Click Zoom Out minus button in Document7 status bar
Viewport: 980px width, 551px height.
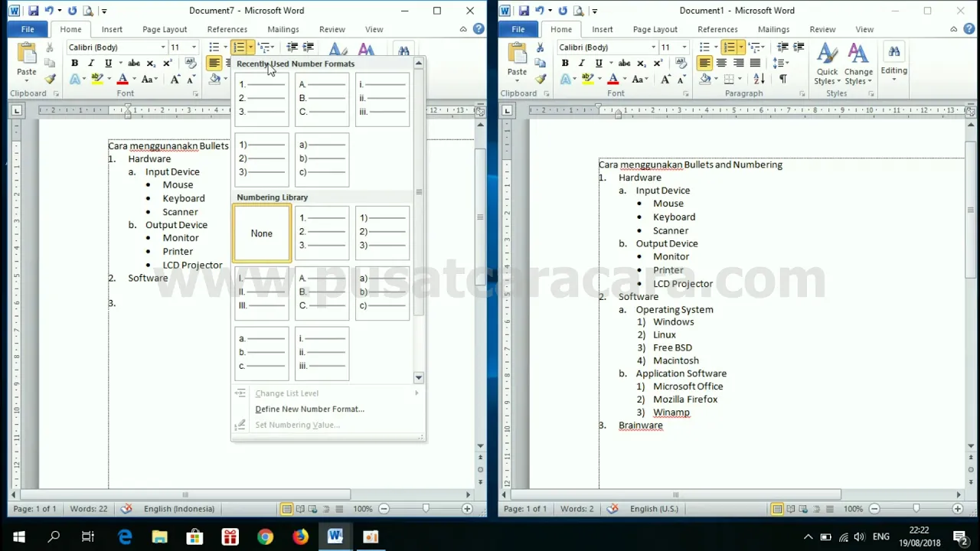[x=384, y=509]
